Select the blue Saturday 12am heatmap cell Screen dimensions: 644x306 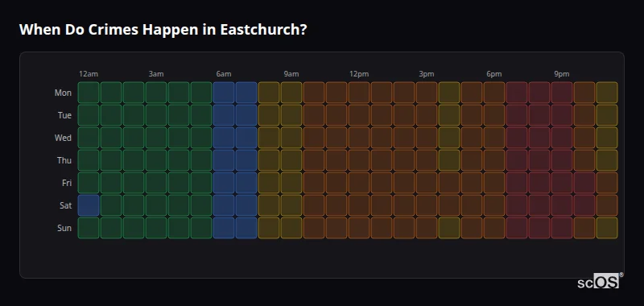(x=89, y=205)
